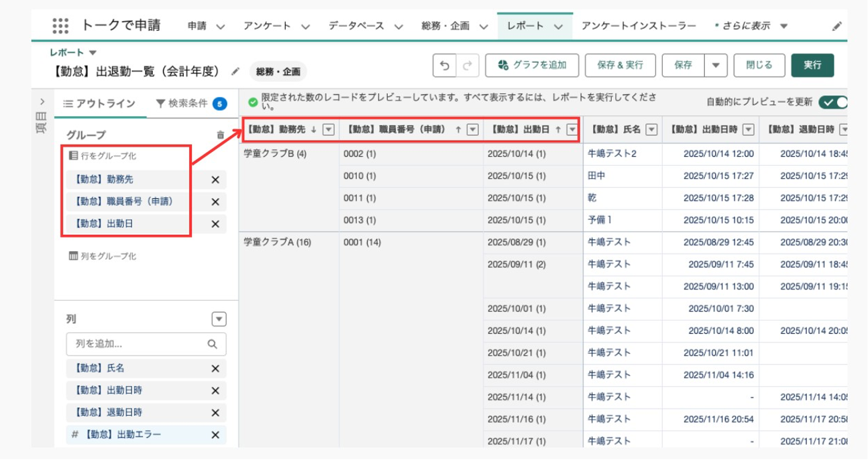Screen dimensions: 868x474
Task: Open the データベース navigation menu
Action: coord(365,26)
